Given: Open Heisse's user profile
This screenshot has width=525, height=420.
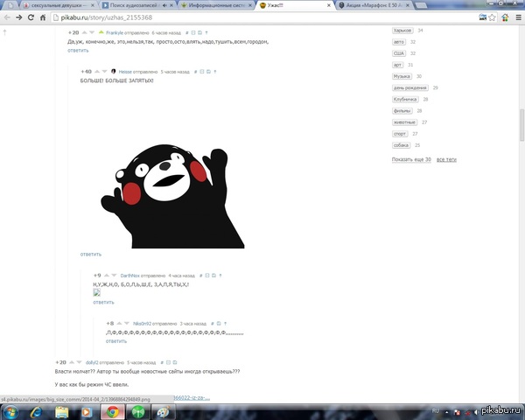Looking at the screenshot, I should click(x=125, y=72).
